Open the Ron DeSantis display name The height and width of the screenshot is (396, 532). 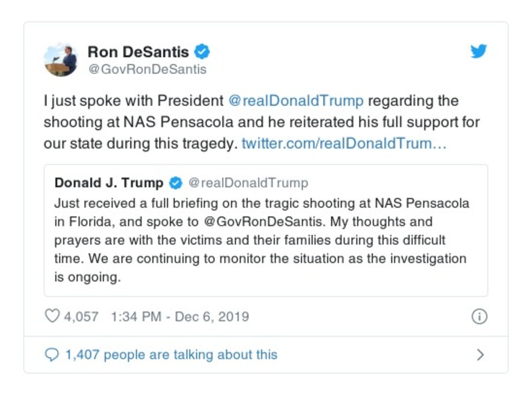[x=138, y=51]
